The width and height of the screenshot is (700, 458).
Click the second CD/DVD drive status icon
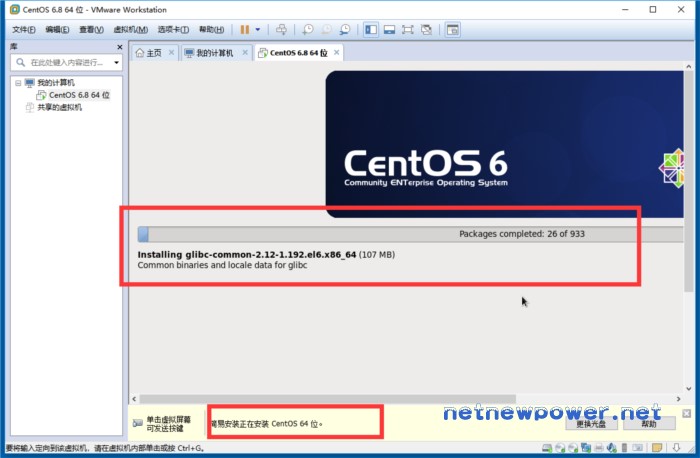(x=573, y=448)
